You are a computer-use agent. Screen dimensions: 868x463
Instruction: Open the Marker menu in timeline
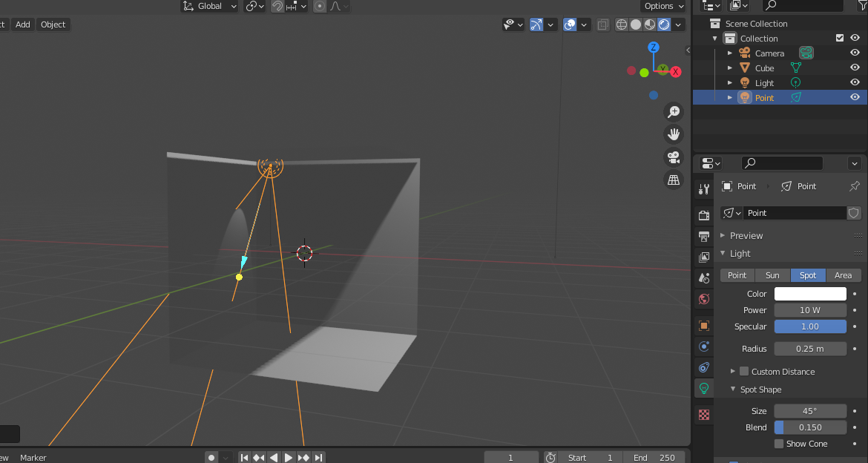click(x=33, y=458)
